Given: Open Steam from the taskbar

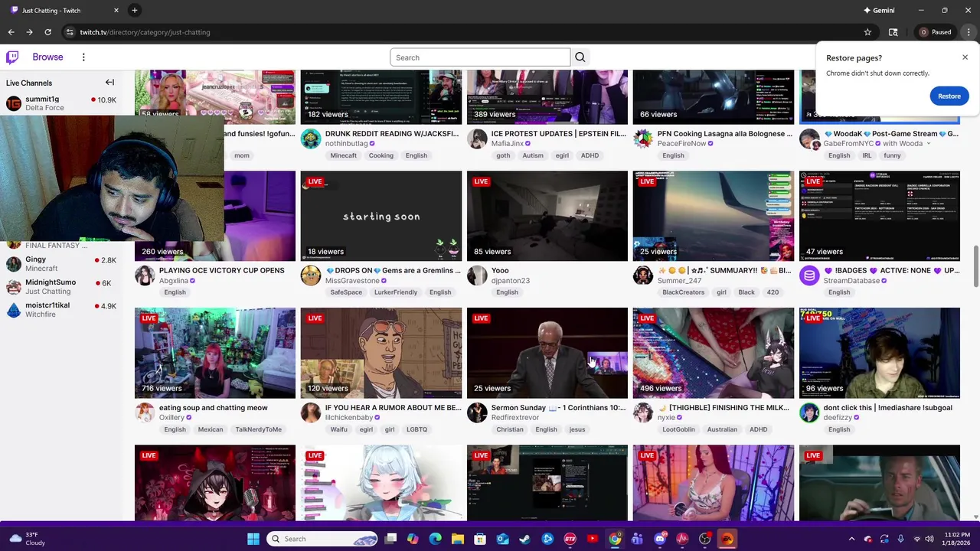Looking at the screenshot, I should pyautogui.click(x=524, y=539).
